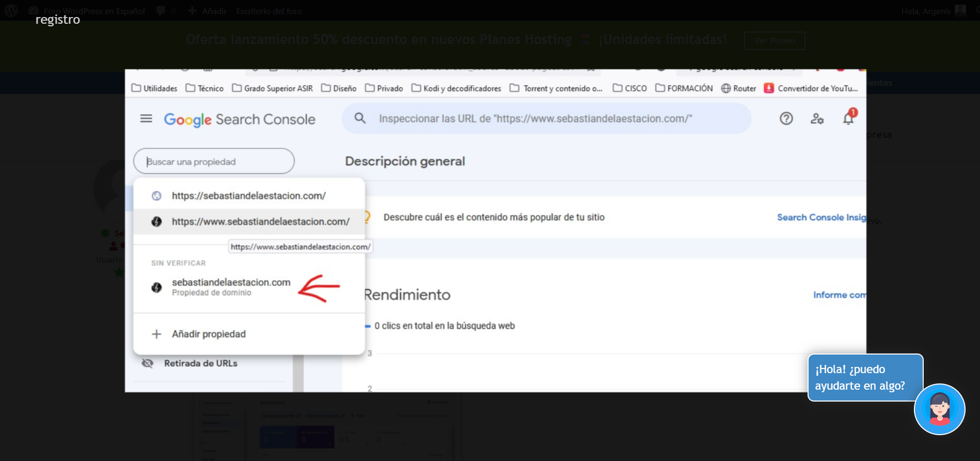Click the Descripción general heading

click(405, 161)
